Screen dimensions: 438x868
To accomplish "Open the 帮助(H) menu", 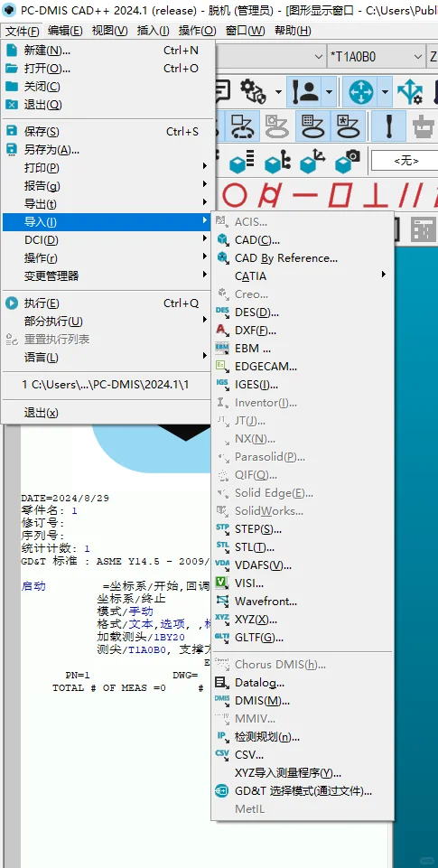I will [x=293, y=31].
